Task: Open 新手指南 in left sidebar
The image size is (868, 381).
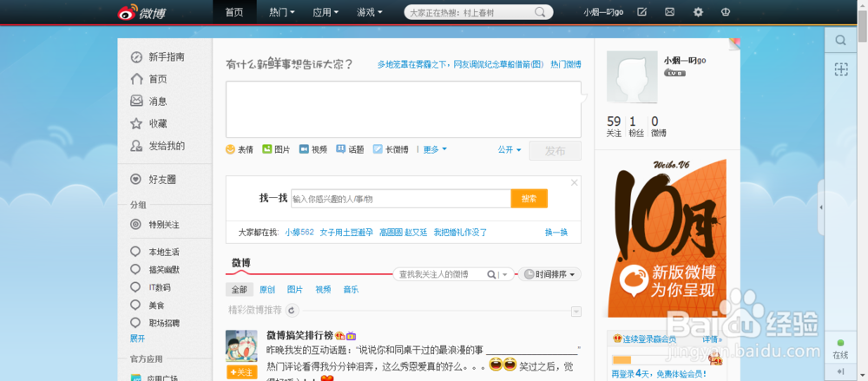Action: 157,57
